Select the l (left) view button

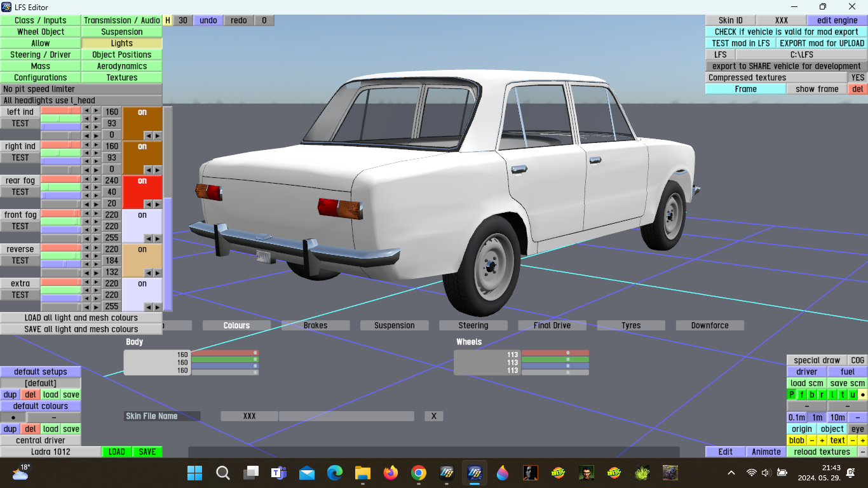832,395
